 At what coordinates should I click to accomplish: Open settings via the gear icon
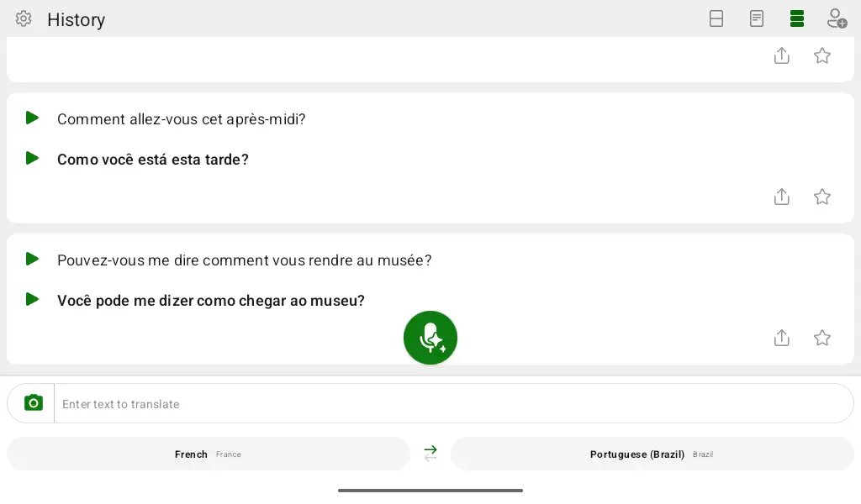(x=23, y=19)
